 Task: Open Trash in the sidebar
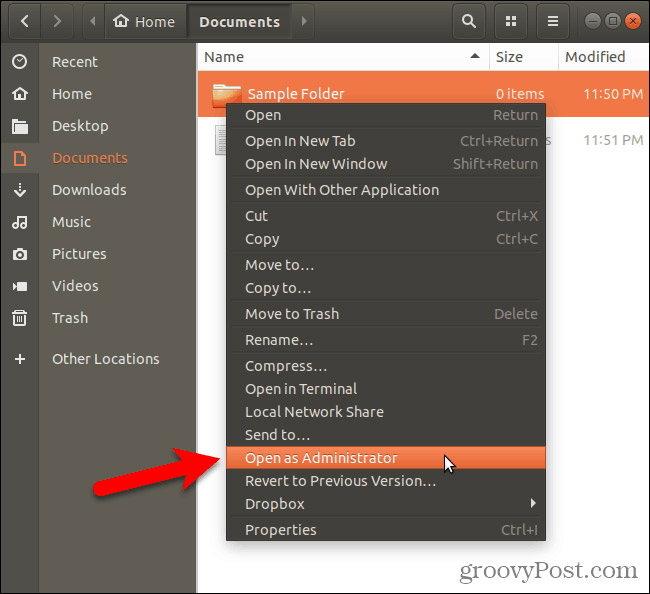point(70,318)
